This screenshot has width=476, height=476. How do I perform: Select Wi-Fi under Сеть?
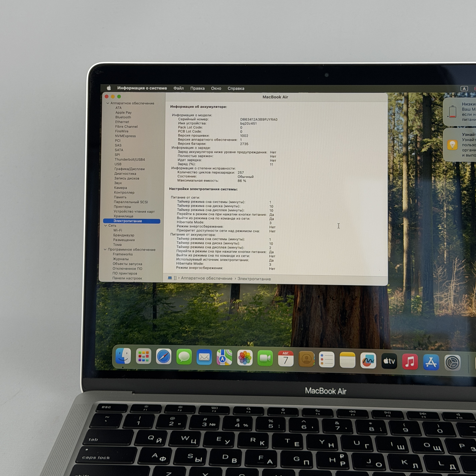click(x=117, y=230)
